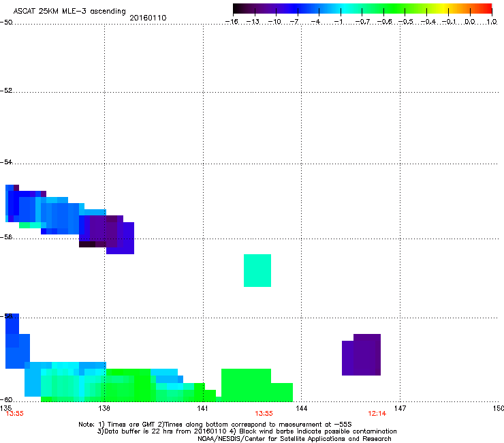
Task: Click the 135 longitude axis label
Action: 5,408
